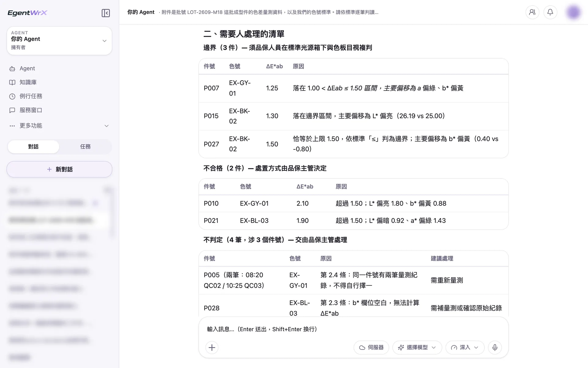This screenshot has height=368, width=588.
Task: Activate the microphone voice input
Action: 495,347
